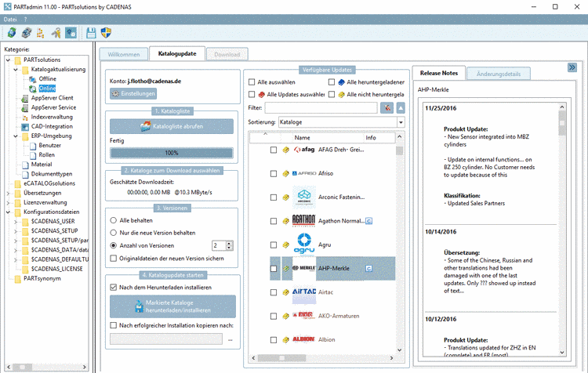Check Alle Updates auswählen option
Viewport: 588px width, 373px height.
coord(252,95)
